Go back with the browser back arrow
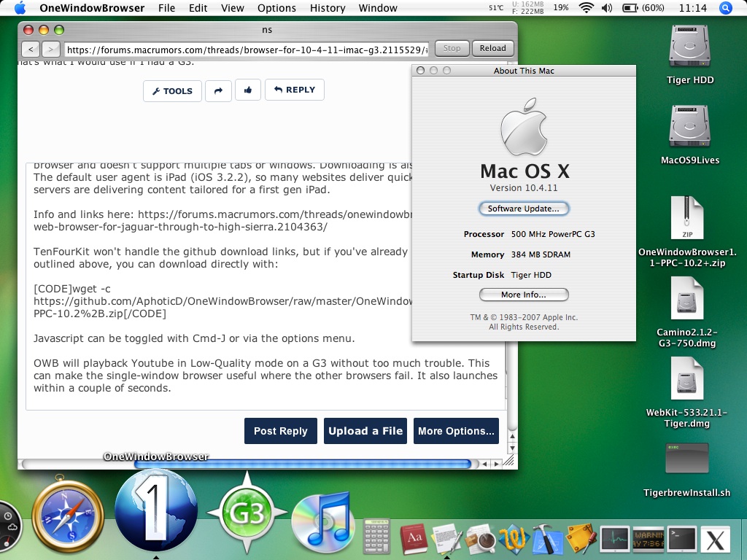Image resolution: width=747 pixels, height=560 pixels. 31,49
